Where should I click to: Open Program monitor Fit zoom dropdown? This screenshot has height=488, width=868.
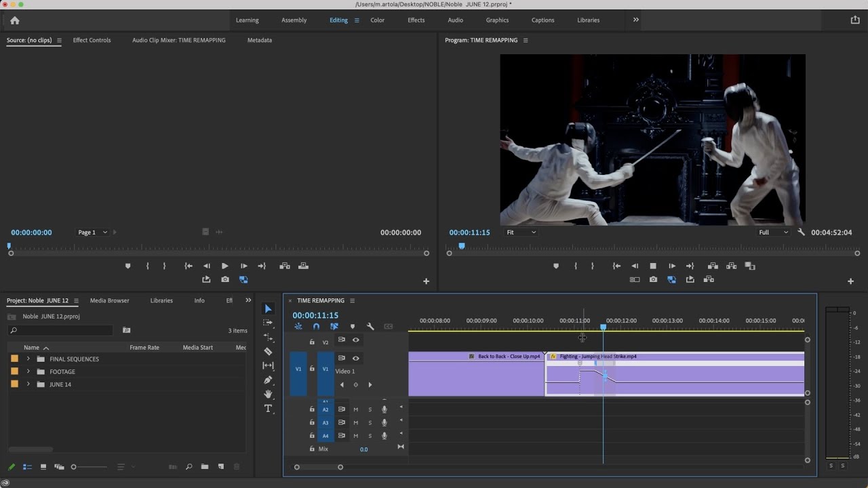tap(521, 232)
